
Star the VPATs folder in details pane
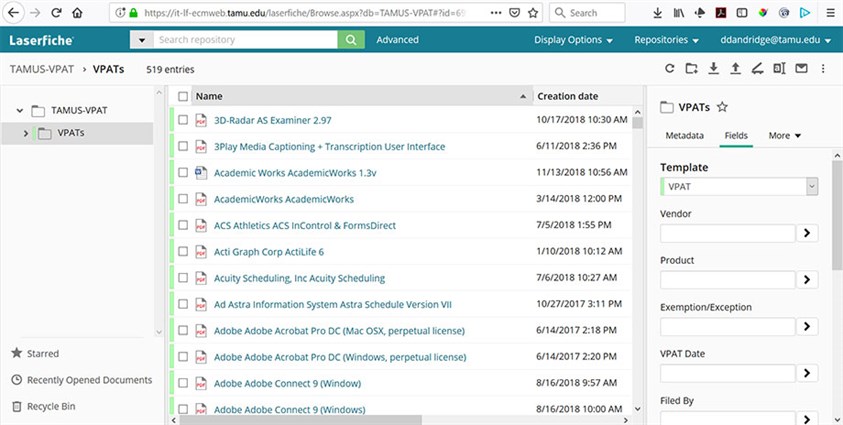coord(722,107)
